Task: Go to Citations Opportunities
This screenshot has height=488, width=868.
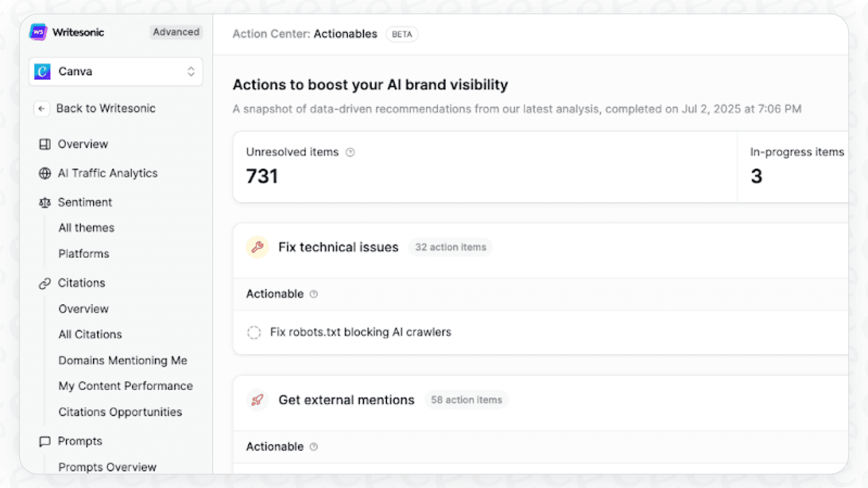Action: tap(120, 412)
